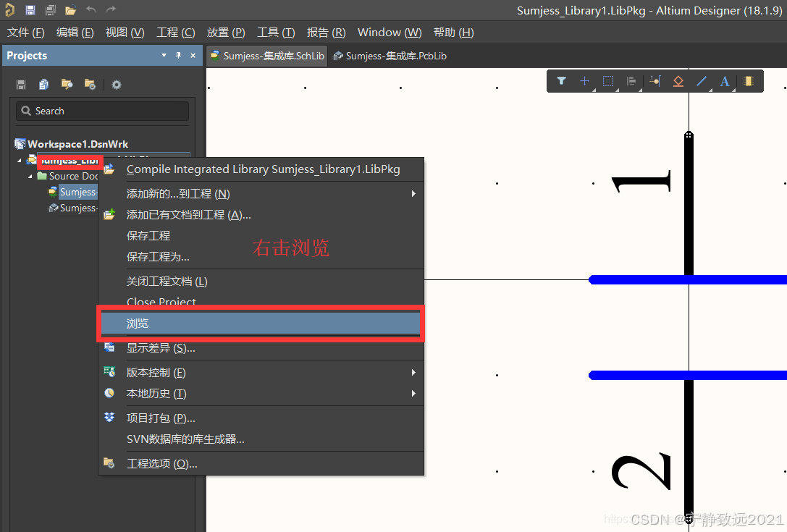
Task: Open the 工具 (T) menu
Action: (x=276, y=32)
